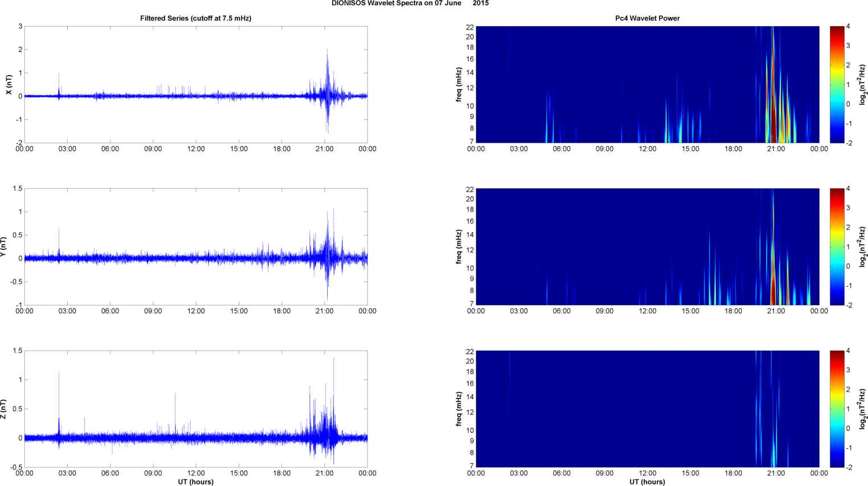
Task: Click 'freq (mHz)' label of the X spectrogram
Action: [459, 85]
